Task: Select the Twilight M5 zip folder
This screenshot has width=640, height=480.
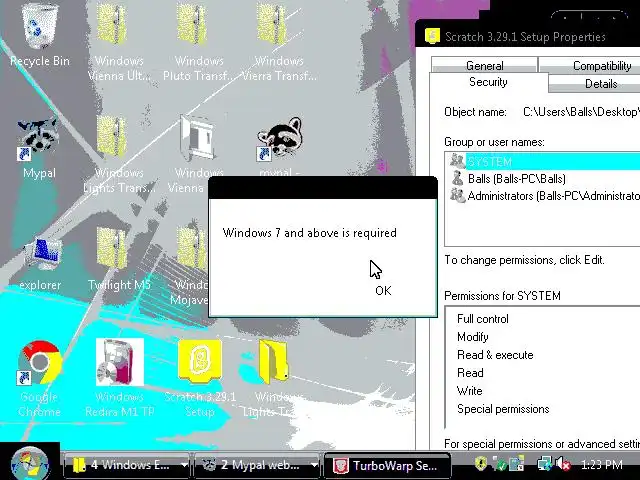Action: [112, 248]
